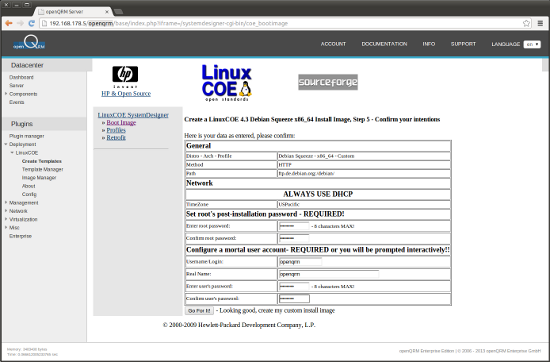Focus the Username Login field
Viewport: 550px width, 362px height.
tap(300, 262)
